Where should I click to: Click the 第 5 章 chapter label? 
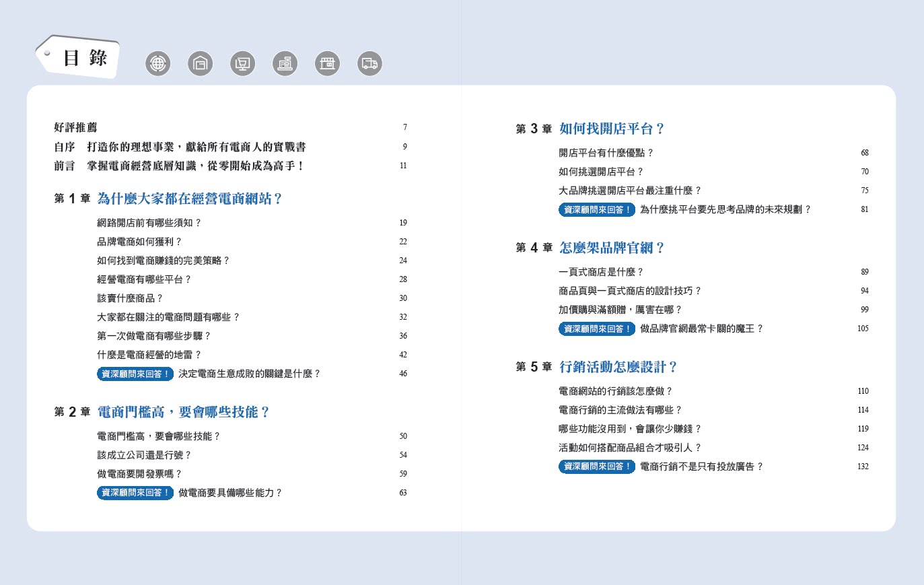pyautogui.click(x=534, y=367)
